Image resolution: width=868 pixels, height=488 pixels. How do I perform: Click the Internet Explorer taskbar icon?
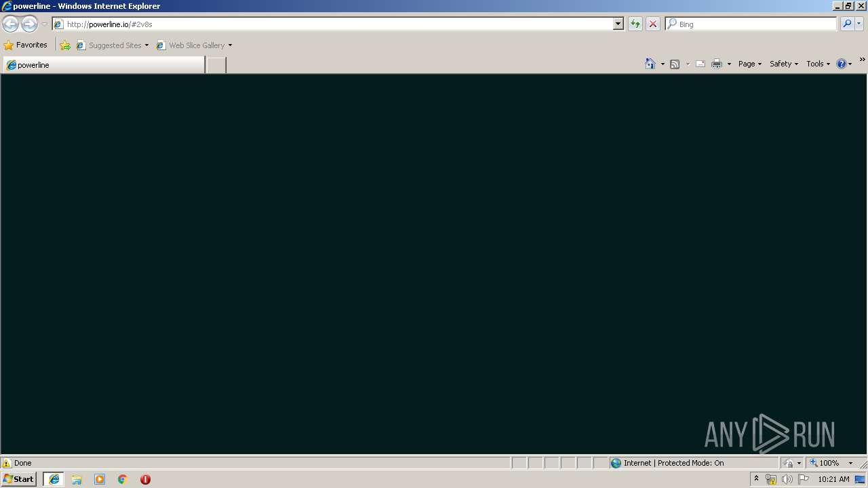(x=54, y=479)
